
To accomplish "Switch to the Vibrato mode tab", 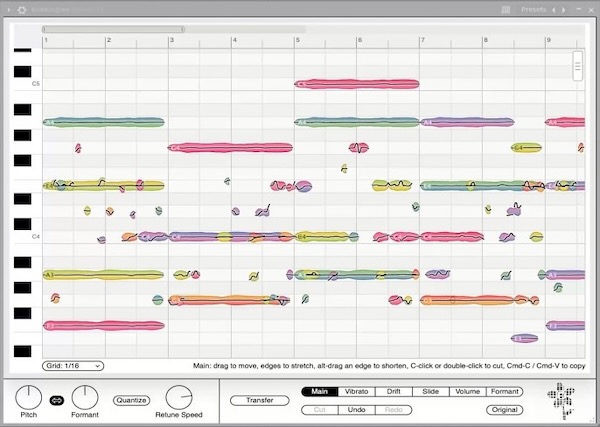I will 356,391.
